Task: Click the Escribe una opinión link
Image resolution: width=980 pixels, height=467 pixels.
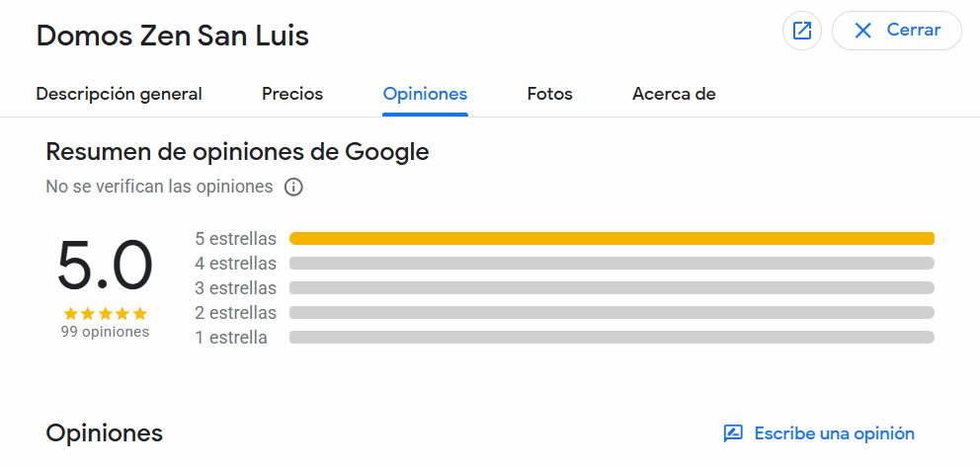Action: pos(834,433)
